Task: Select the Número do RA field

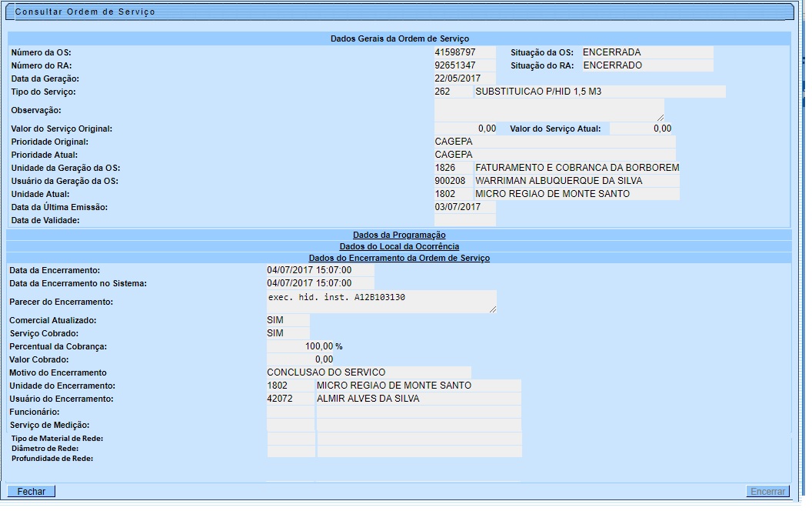Action: [x=464, y=65]
